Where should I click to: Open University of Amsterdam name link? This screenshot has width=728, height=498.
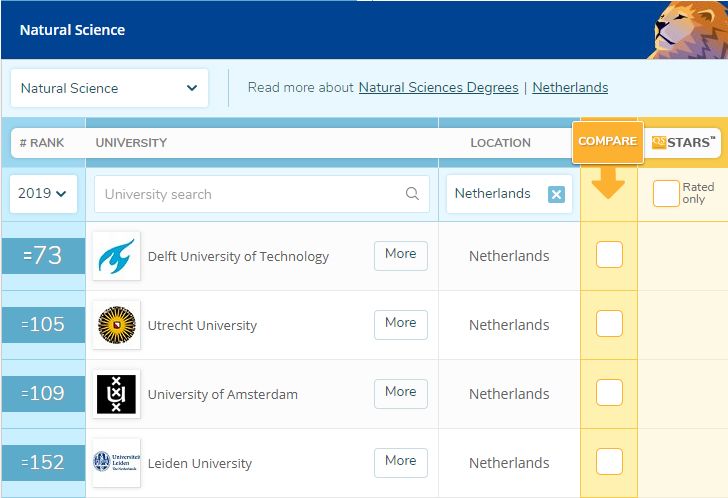coord(222,395)
